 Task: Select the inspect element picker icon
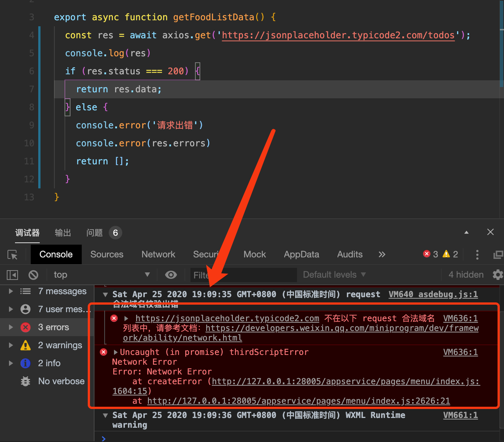(x=12, y=255)
